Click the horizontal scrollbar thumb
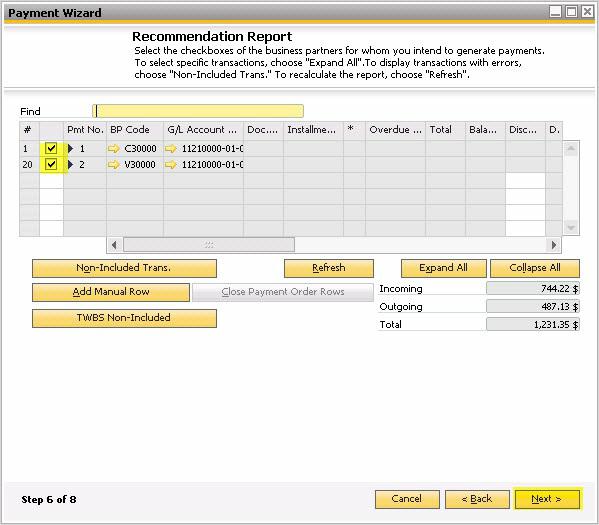Viewport: 599px width, 525px height. pyautogui.click(x=209, y=245)
